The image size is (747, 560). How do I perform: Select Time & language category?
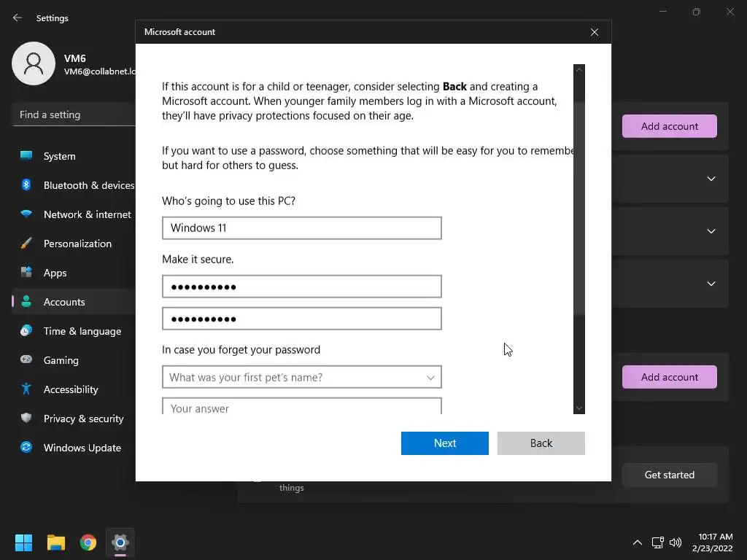point(74,331)
